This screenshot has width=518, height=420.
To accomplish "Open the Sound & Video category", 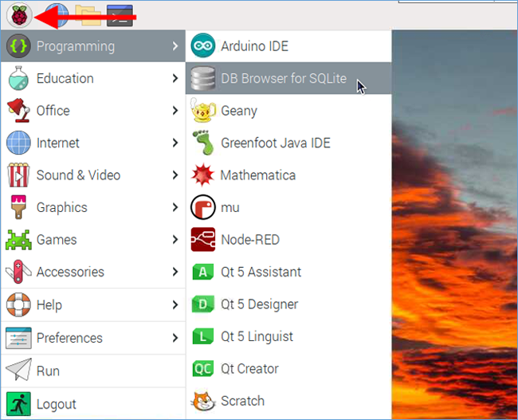I will tap(92, 175).
